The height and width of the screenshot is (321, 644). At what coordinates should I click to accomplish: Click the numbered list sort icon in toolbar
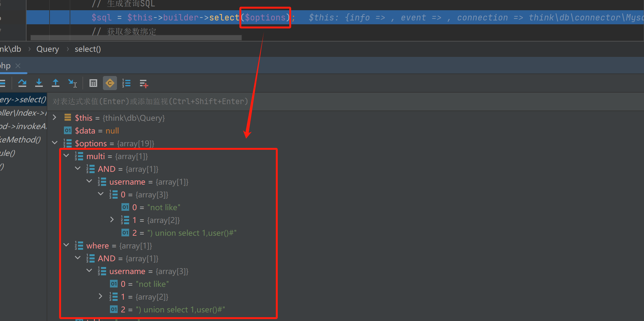point(126,83)
